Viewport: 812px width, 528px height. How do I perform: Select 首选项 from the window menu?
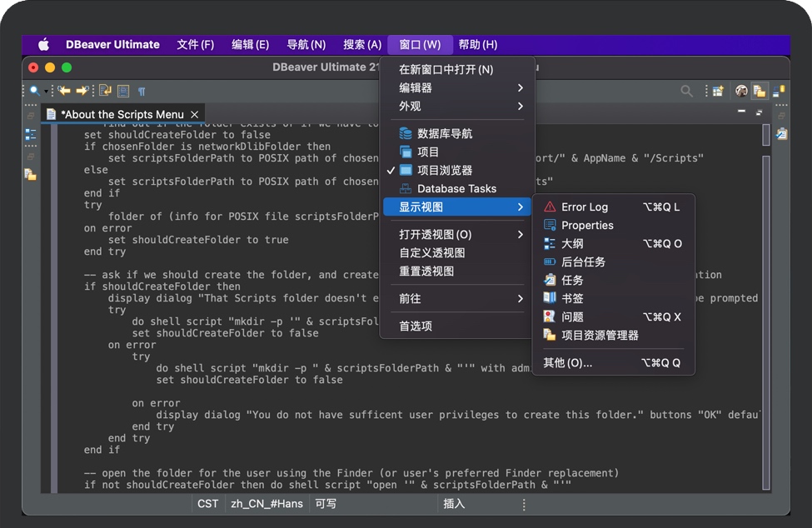point(416,326)
